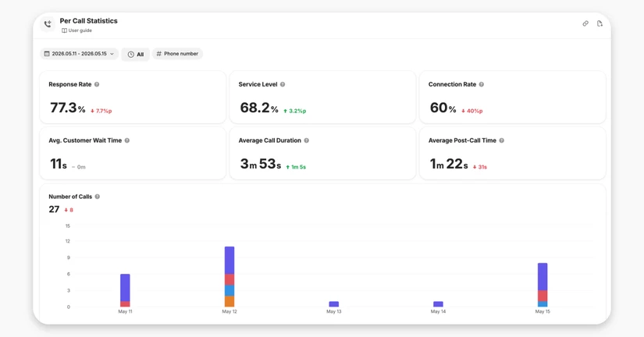
Task: Click the Response Rate 77.3% card
Action: click(x=133, y=98)
